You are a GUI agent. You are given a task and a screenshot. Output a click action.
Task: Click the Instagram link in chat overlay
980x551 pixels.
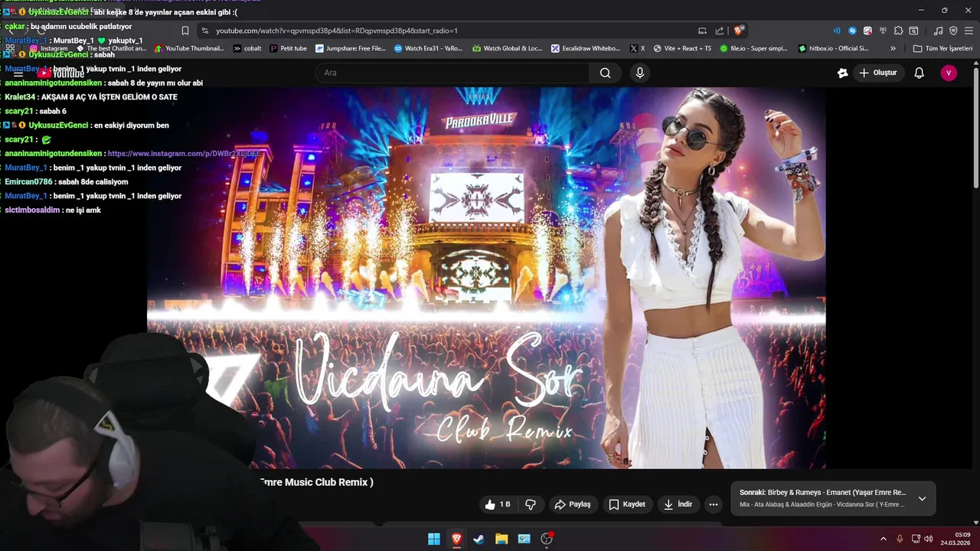[x=184, y=154]
